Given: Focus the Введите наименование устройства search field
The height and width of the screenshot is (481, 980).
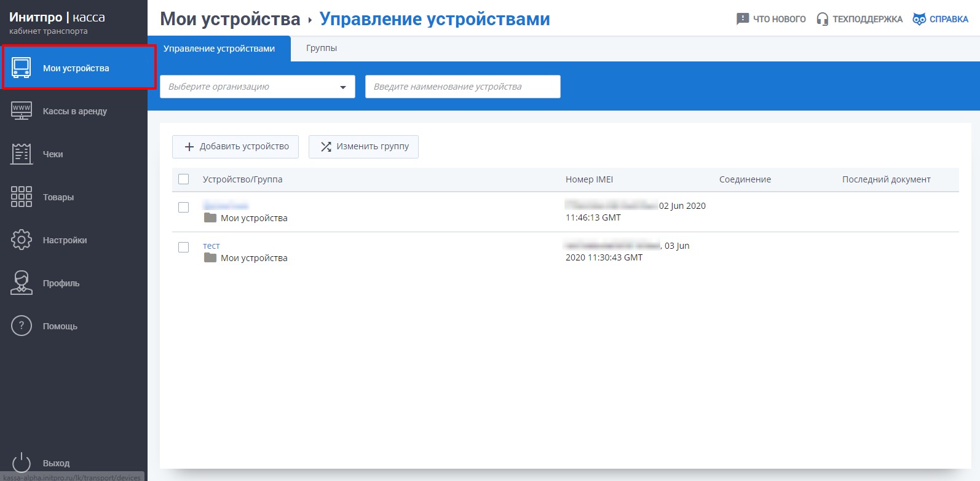Looking at the screenshot, I should click(463, 87).
